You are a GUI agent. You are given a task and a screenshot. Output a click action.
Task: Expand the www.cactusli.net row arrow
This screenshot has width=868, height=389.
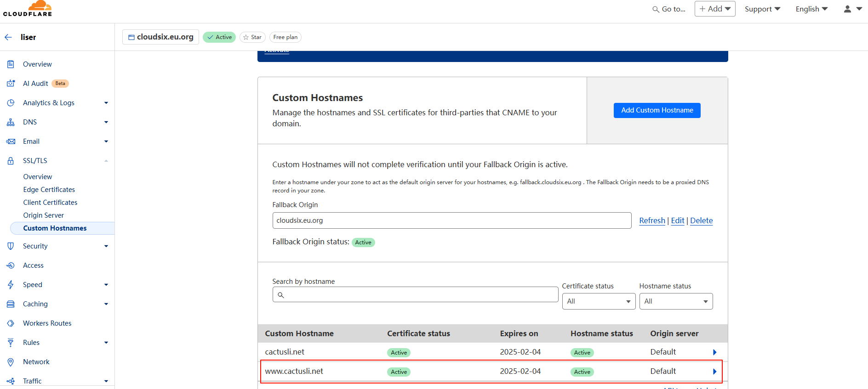(714, 372)
